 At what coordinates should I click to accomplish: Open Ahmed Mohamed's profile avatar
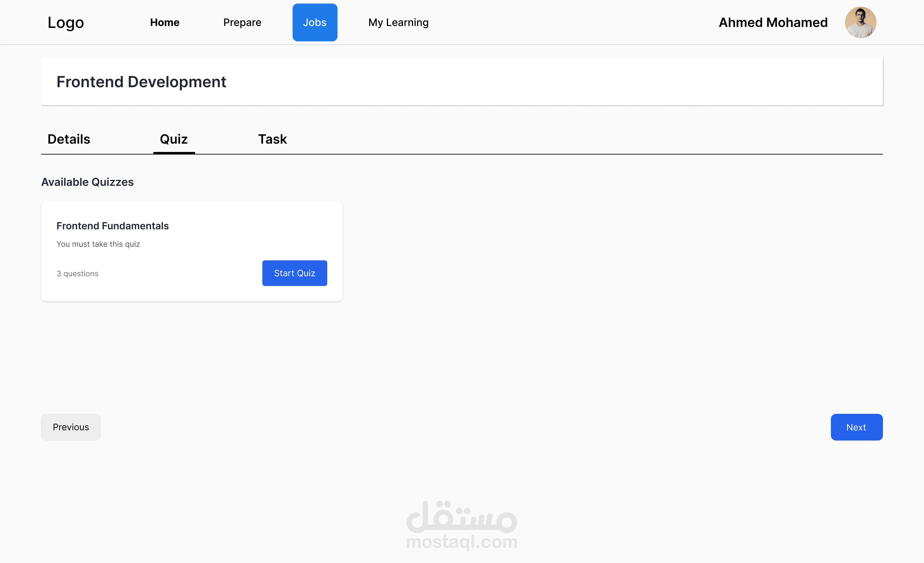[x=860, y=22]
